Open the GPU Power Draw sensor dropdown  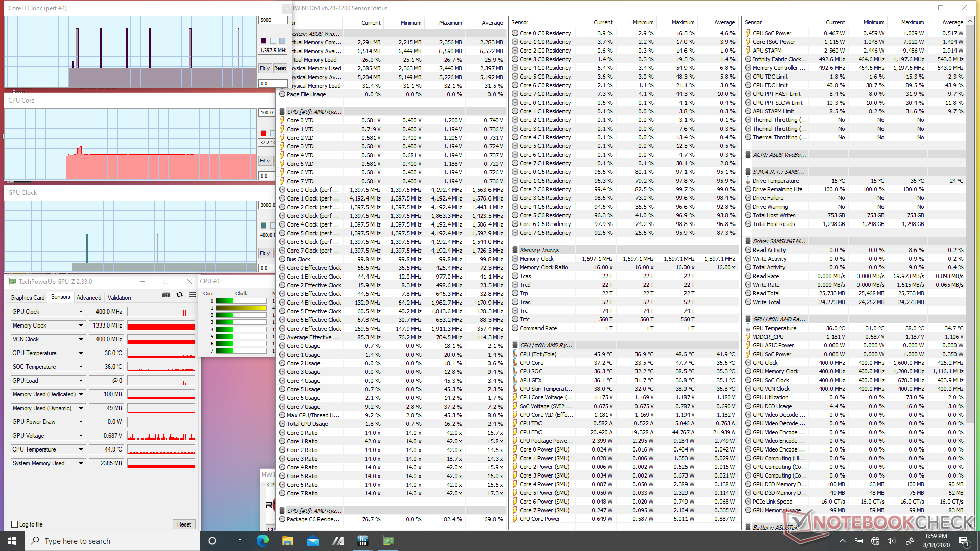point(81,422)
